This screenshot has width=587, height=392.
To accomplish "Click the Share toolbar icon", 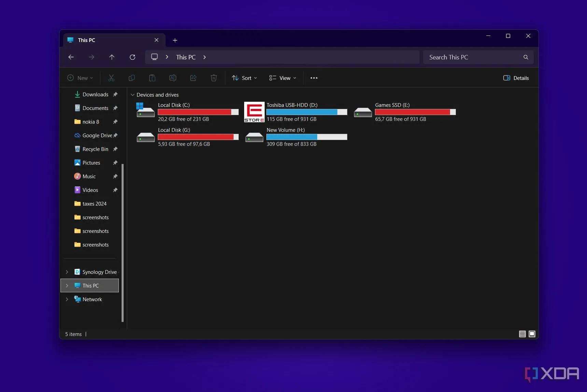I will pos(193,78).
